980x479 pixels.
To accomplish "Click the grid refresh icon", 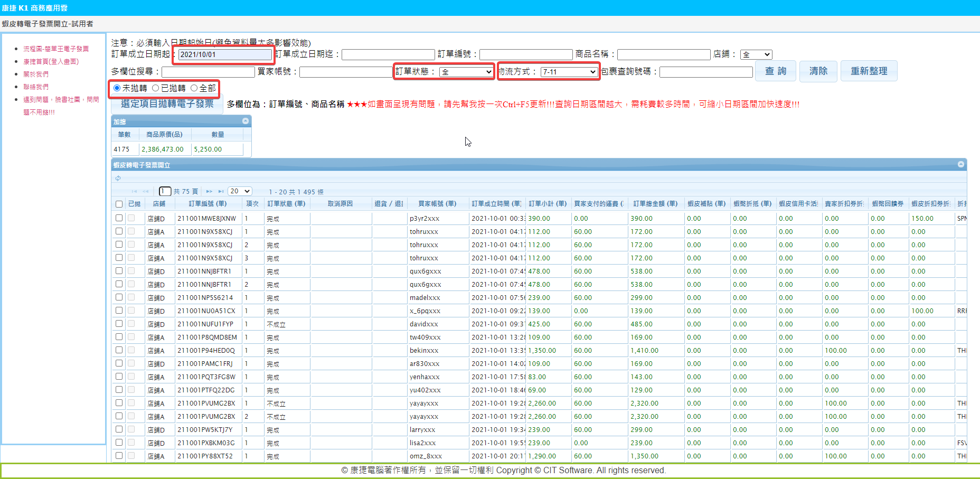I will pyautogui.click(x=118, y=178).
